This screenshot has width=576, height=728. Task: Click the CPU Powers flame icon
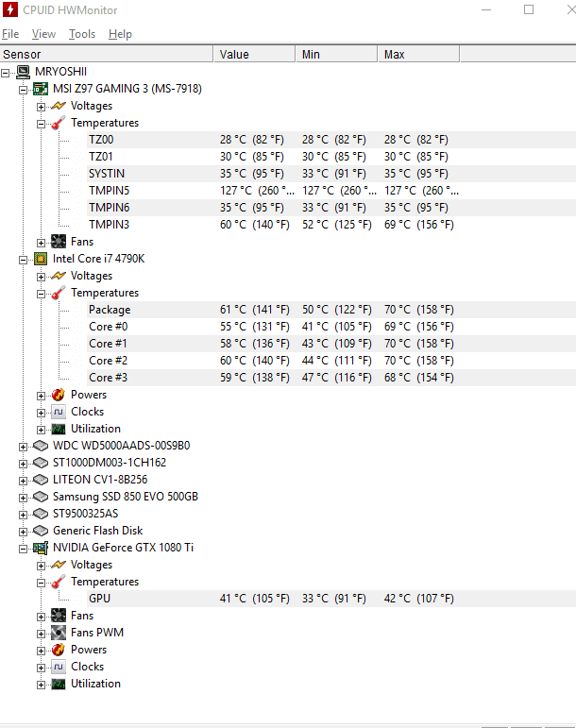(59, 395)
